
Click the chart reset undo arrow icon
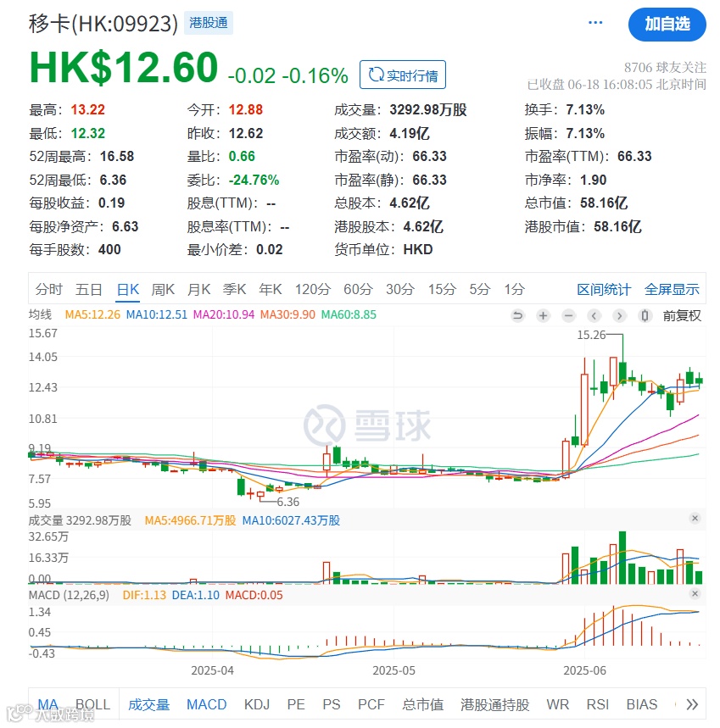(x=517, y=316)
